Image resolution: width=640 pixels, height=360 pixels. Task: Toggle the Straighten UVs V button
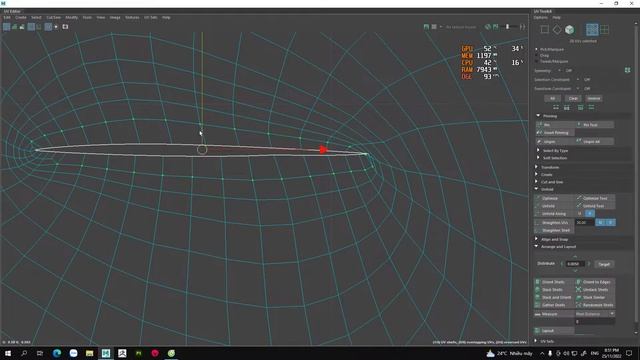coord(611,222)
